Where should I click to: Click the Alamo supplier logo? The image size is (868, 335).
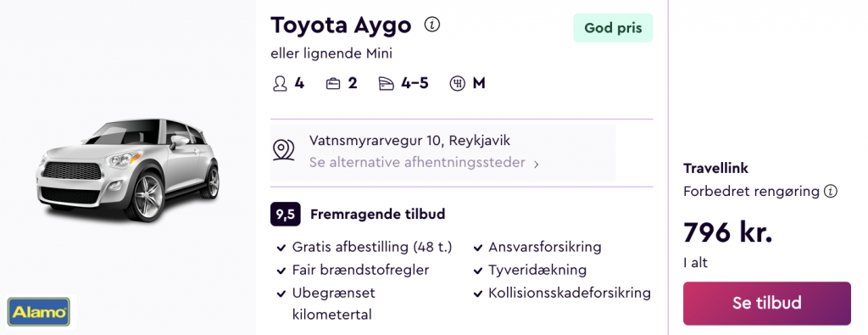39,312
